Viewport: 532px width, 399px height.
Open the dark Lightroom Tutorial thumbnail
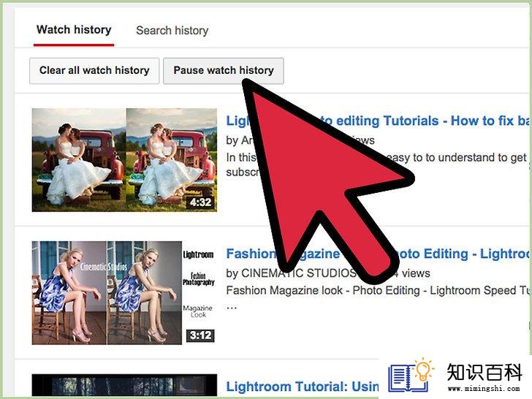(124, 384)
